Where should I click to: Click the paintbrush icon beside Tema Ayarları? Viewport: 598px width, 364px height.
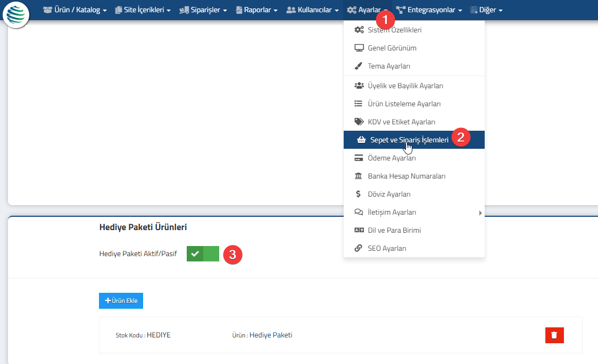(x=359, y=66)
